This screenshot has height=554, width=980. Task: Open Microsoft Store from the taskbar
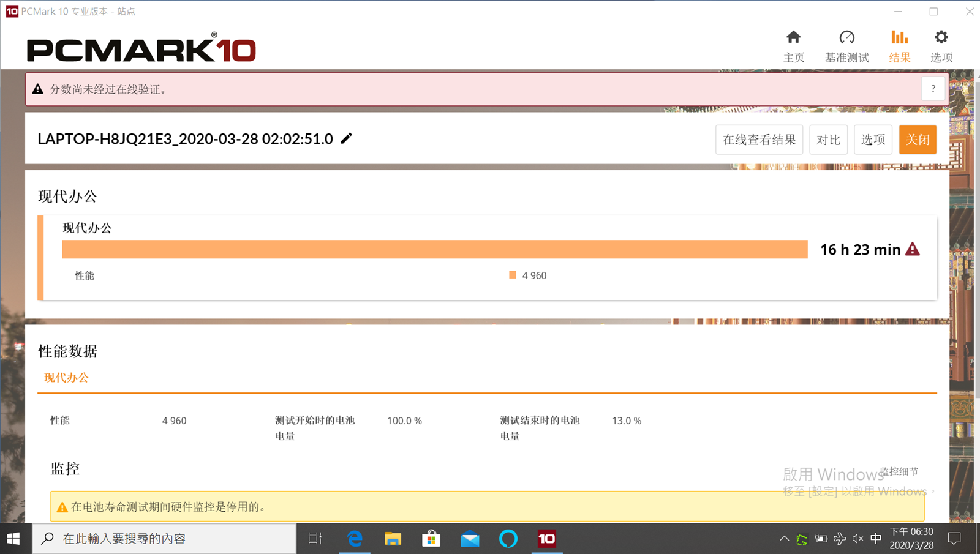(x=431, y=539)
